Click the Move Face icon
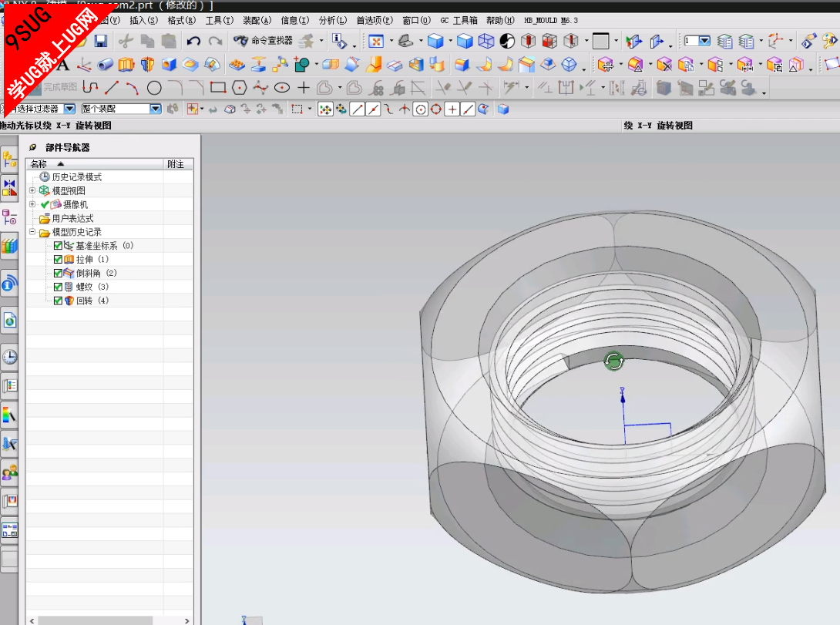840x625 pixels. point(606,65)
